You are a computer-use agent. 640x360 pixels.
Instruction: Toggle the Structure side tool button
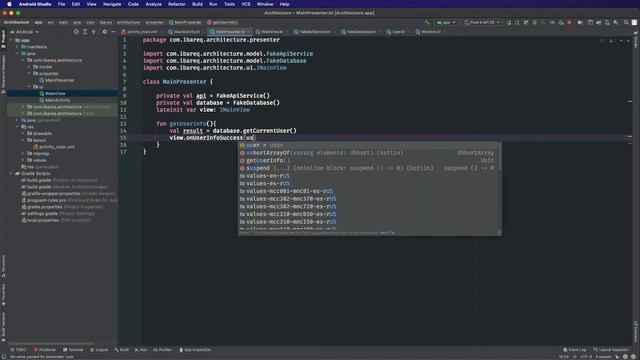coord(3,266)
